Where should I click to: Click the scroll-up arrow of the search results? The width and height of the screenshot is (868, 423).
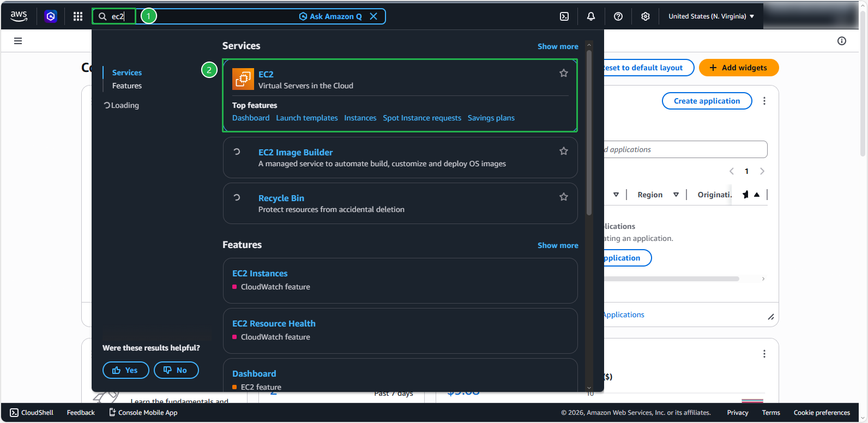(x=589, y=45)
